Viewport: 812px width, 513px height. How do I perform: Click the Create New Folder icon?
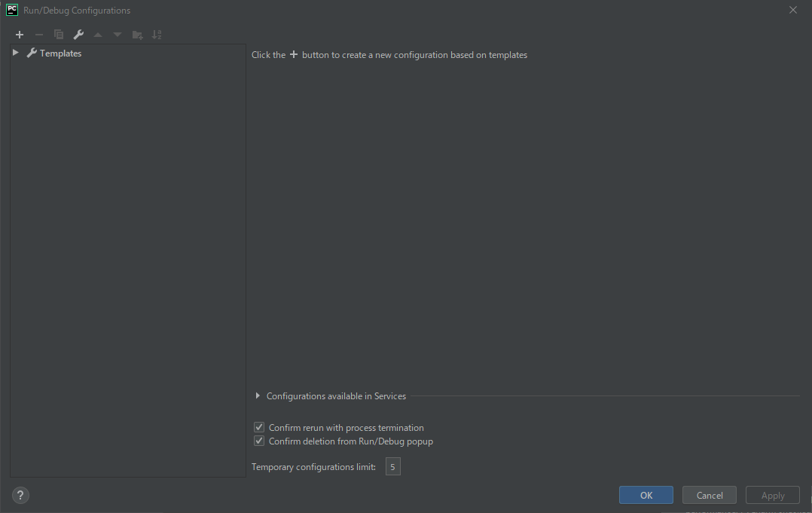[137, 35]
